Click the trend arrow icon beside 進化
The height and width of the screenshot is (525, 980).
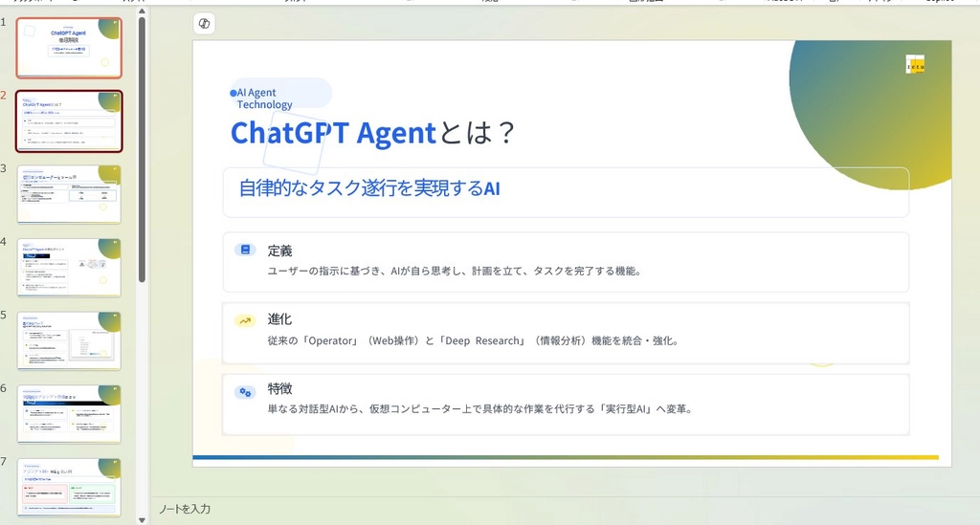click(245, 320)
